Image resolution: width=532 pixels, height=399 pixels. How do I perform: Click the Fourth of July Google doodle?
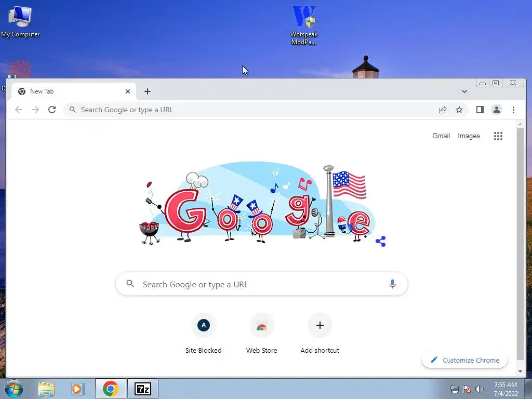257,204
